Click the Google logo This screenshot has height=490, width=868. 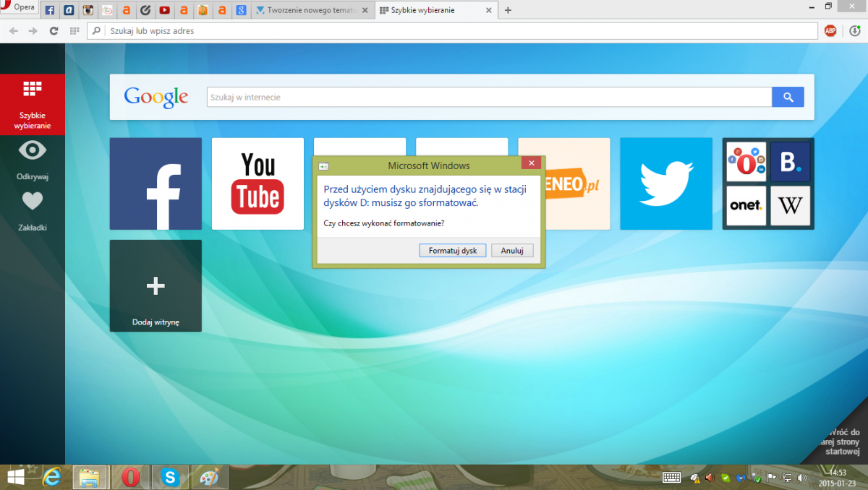(x=156, y=97)
